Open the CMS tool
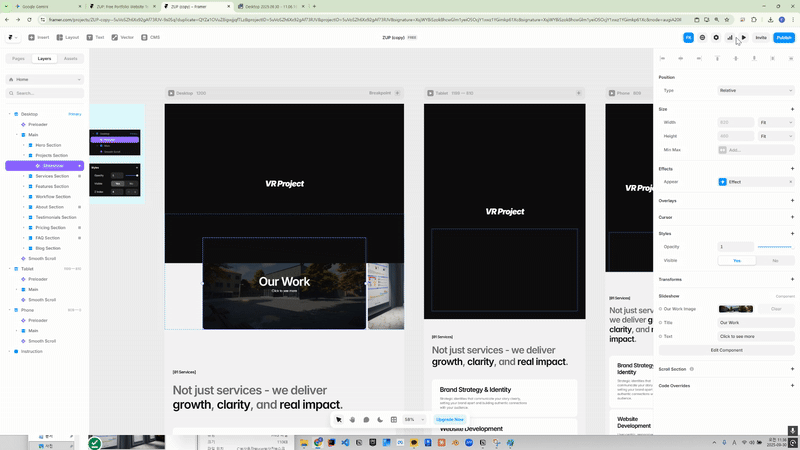Image resolution: width=800 pixels, height=450 pixels. pyautogui.click(x=150, y=37)
